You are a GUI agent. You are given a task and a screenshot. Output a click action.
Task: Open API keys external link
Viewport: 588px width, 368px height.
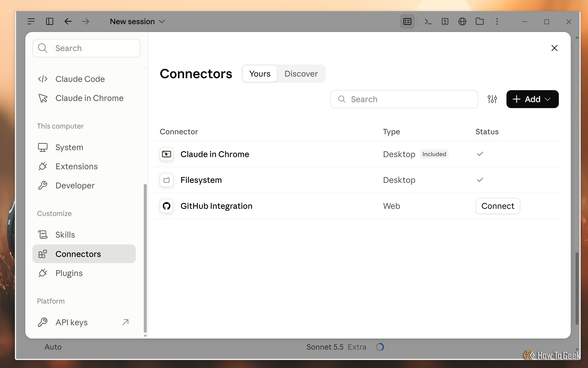84,322
